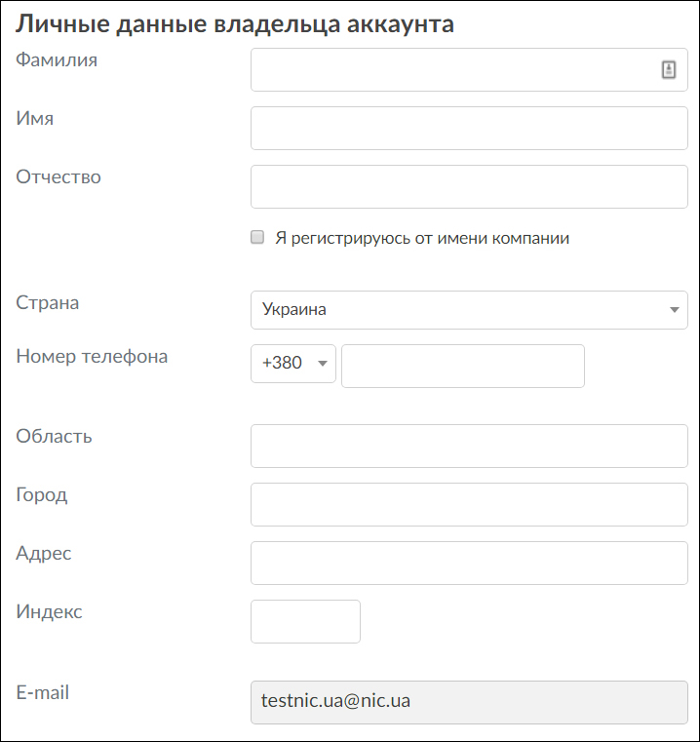
Task: Open the Страна dropdown showing Украина
Action: click(469, 310)
